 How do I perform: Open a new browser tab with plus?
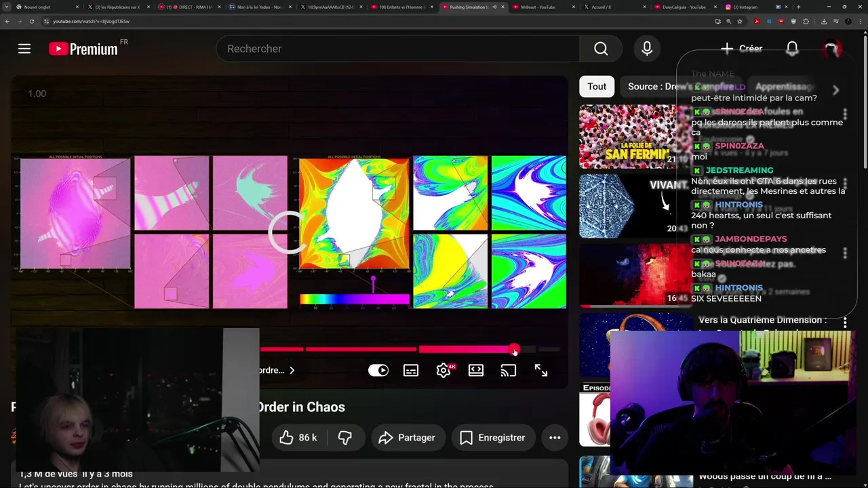click(x=798, y=7)
